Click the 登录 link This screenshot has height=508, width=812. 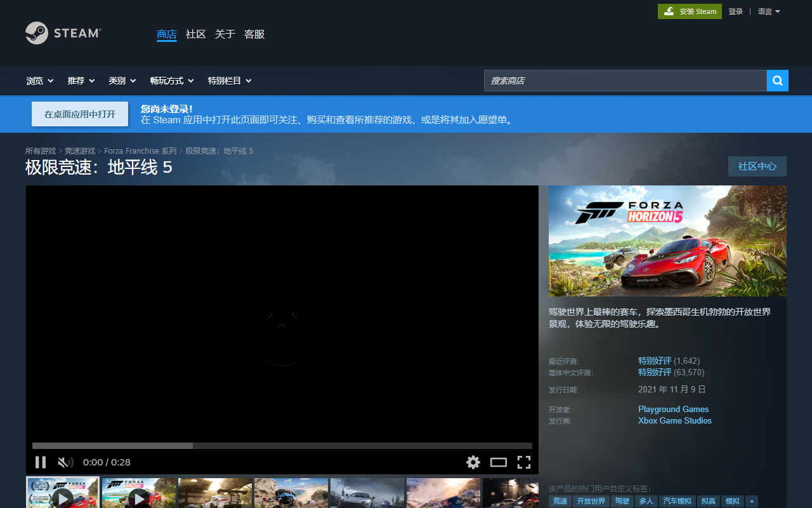pos(736,11)
